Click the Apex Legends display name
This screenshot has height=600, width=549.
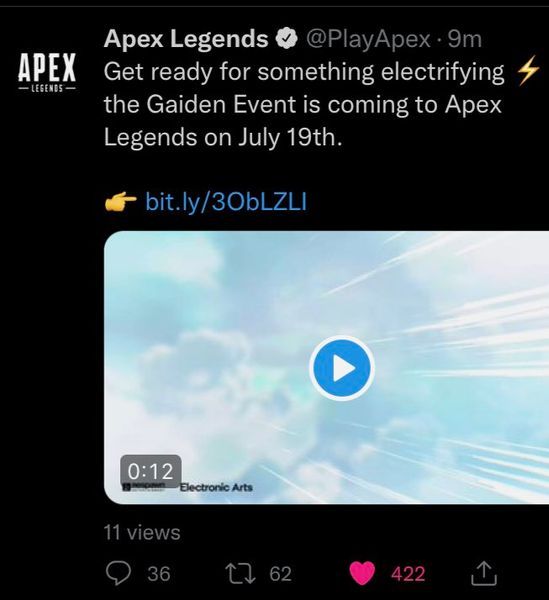tap(186, 39)
